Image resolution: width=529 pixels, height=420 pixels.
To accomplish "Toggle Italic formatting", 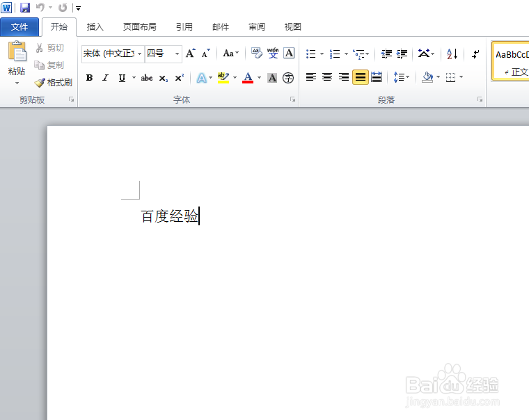I will 105,78.
